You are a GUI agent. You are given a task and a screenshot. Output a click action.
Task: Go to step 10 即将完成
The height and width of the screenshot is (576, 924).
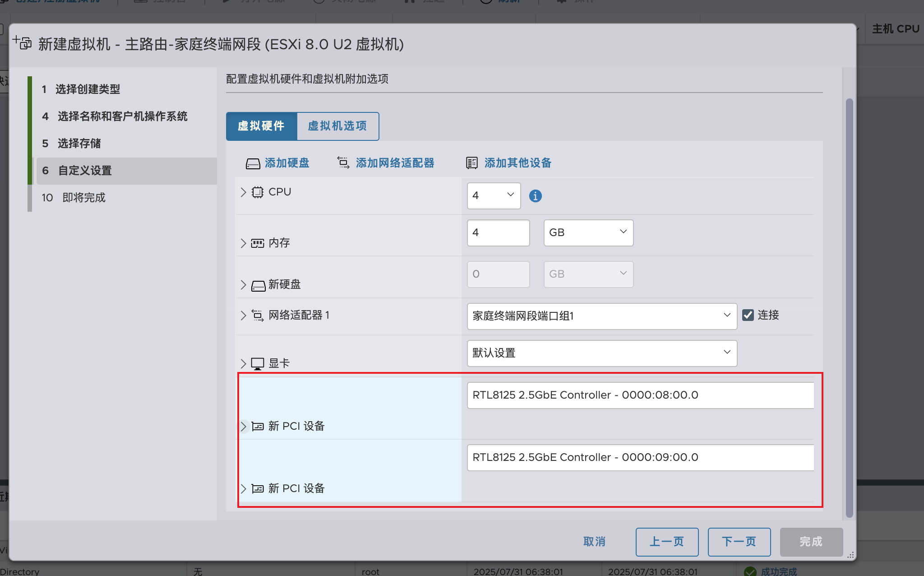point(74,198)
